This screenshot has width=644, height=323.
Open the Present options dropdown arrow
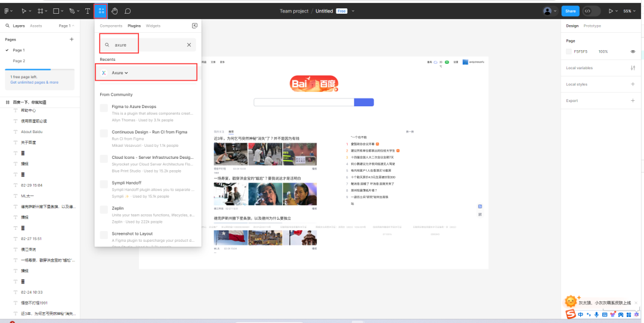617,11
